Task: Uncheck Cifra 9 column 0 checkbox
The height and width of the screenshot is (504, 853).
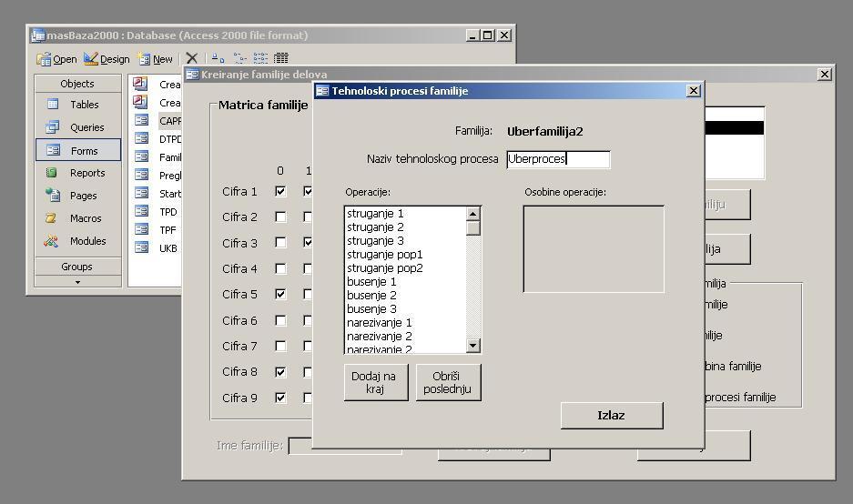Action: pyautogui.click(x=280, y=398)
